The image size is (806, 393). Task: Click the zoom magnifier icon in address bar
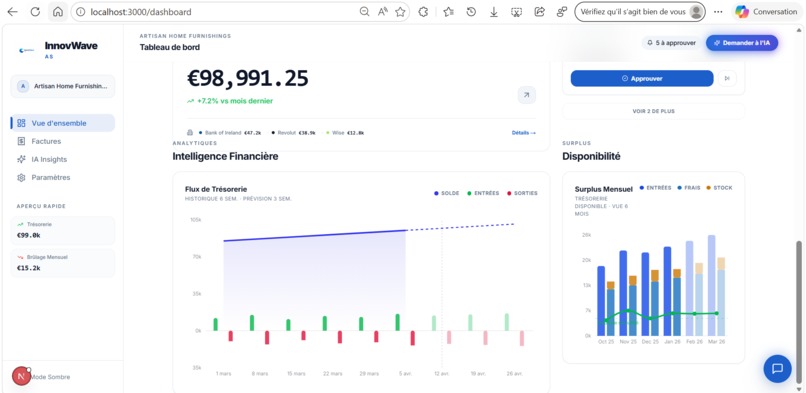pos(364,12)
